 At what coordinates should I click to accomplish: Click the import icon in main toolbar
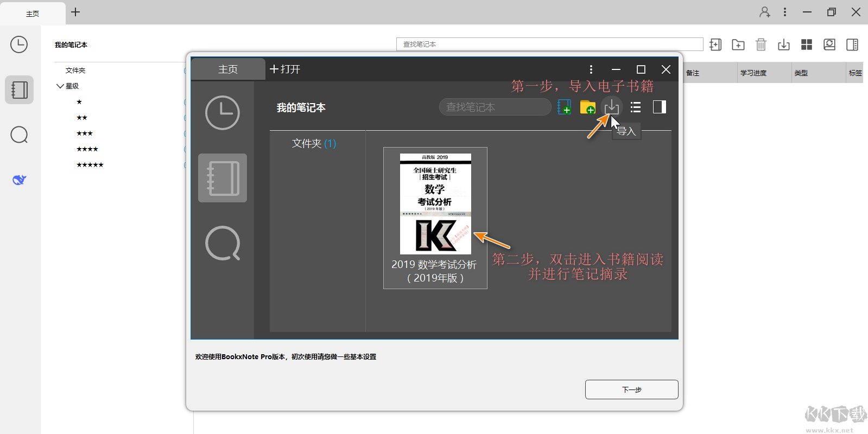(784, 44)
